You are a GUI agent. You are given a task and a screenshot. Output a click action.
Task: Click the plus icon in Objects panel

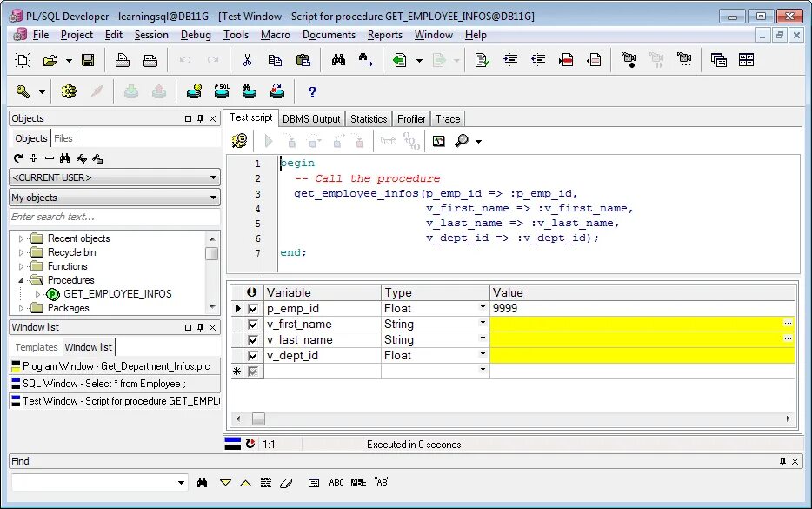tap(34, 158)
